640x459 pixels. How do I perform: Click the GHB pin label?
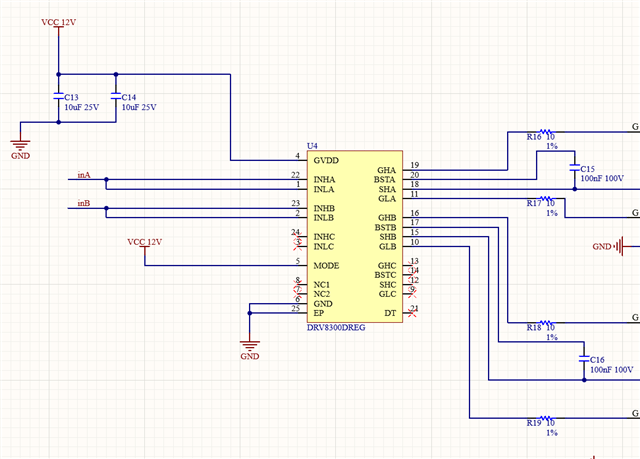click(387, 217)
